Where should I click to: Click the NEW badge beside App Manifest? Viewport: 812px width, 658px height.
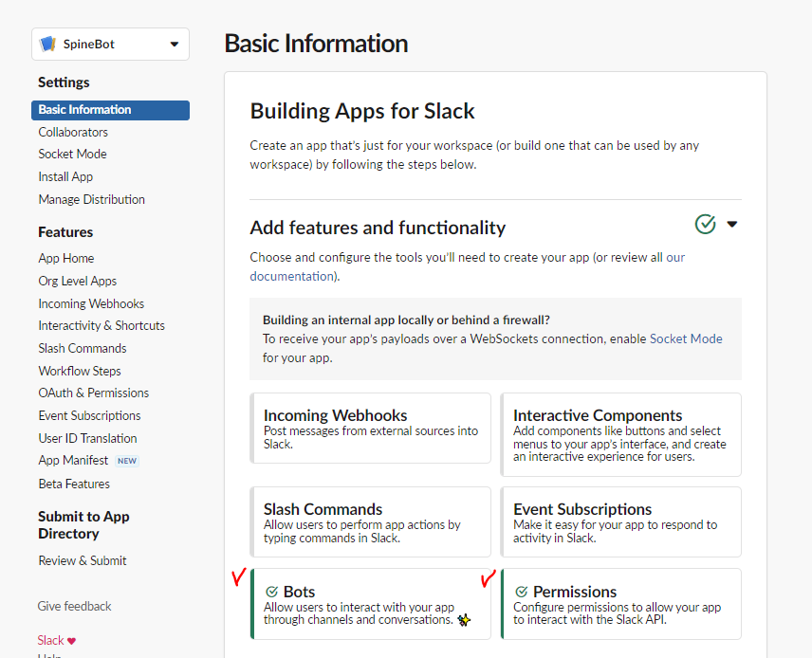pos(127,461)
